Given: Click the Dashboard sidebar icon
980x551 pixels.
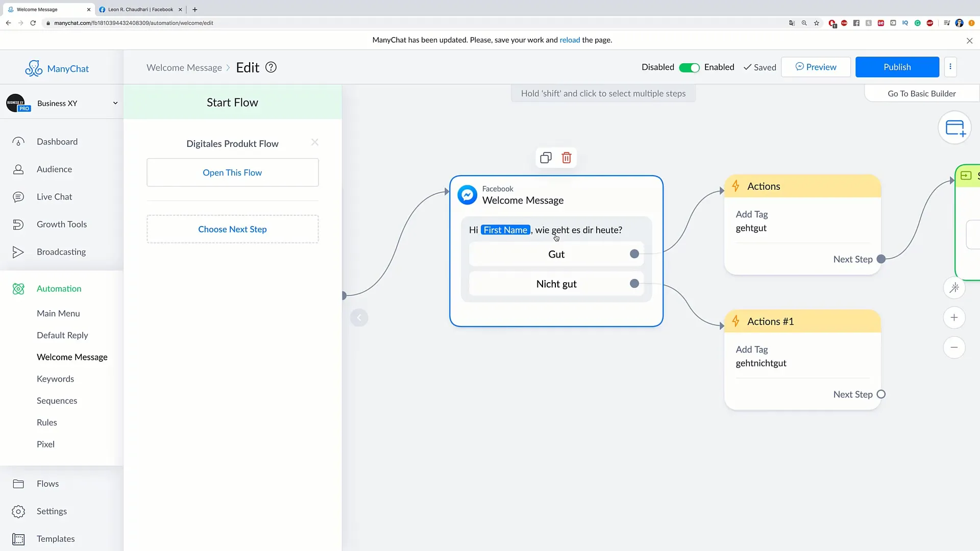Looking at the screenshot, I should tap(18, 141).
